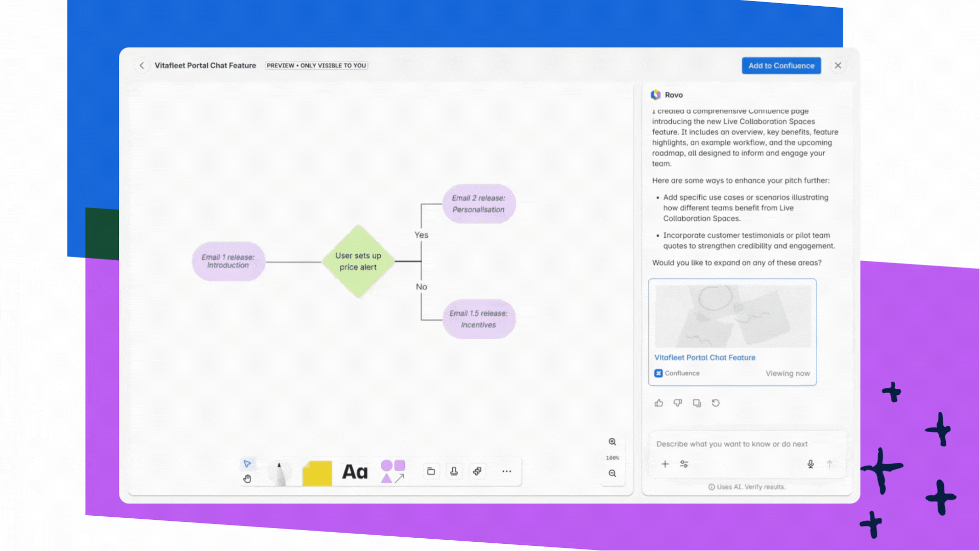Click the section frame icon
980x551 pixels.
(431, 471)
